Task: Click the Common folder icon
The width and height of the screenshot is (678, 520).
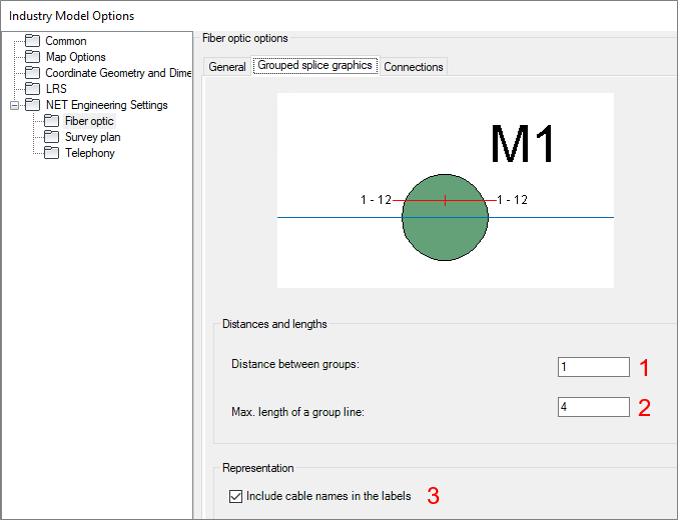Action: [x=33, y=41]
